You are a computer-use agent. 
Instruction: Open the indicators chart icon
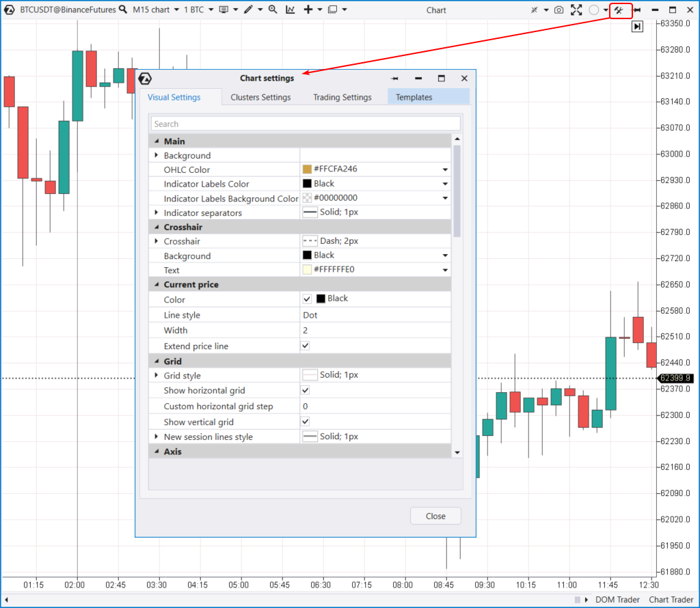[291, 10]
